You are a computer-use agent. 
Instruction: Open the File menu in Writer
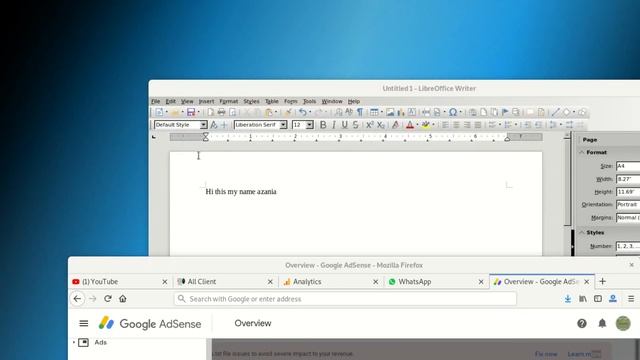point(156,101)
